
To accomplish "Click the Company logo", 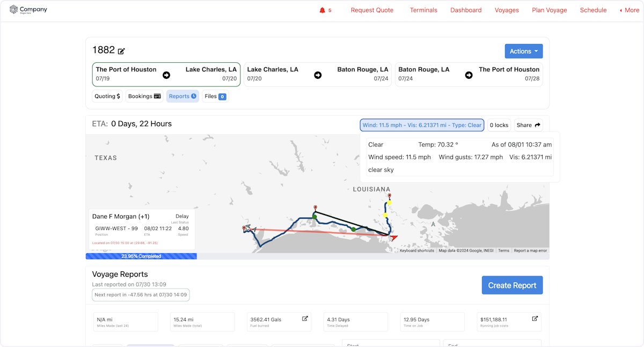I will tap(29, 10).
